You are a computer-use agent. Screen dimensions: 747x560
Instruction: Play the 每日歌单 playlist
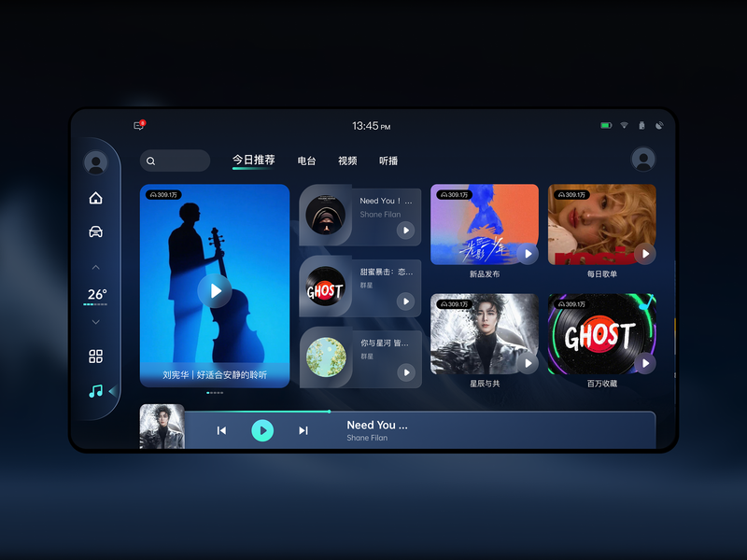(645, 254)
